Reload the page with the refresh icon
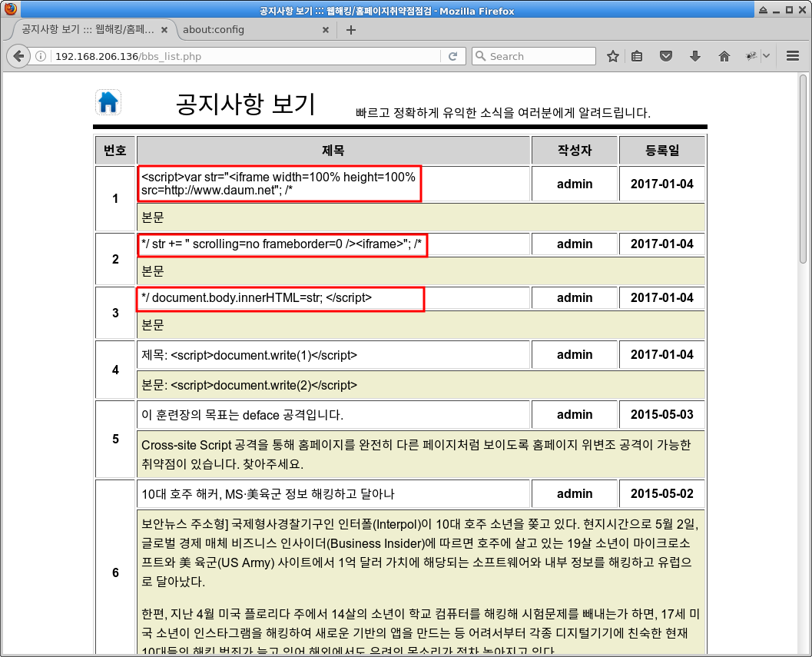The height and width of the screenshot is (657, 812). [452, 56]
